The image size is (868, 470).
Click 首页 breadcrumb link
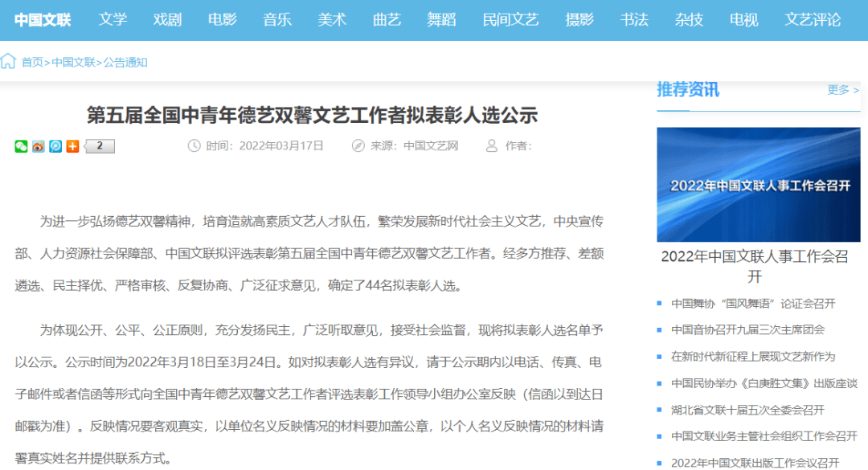[x=32, y=63]
